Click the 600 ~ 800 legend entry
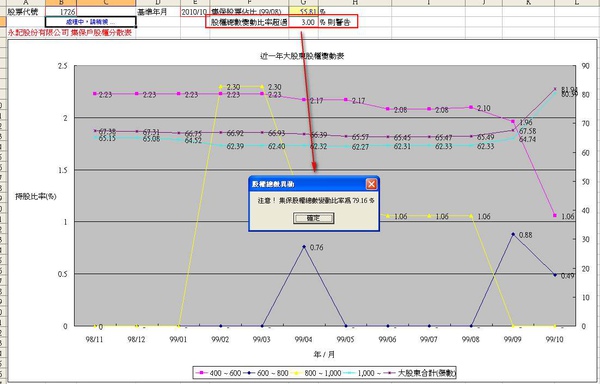This screenshot has width=600, height=384. pos(266,373)
